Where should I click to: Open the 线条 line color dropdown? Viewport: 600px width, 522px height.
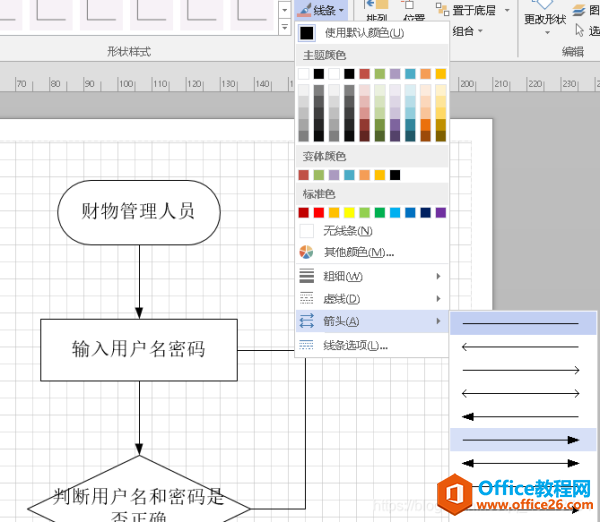[322, 10]
